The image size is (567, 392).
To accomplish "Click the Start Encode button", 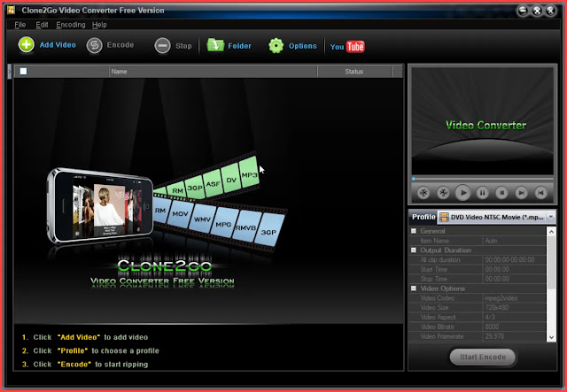I will (x=483, y=357).
